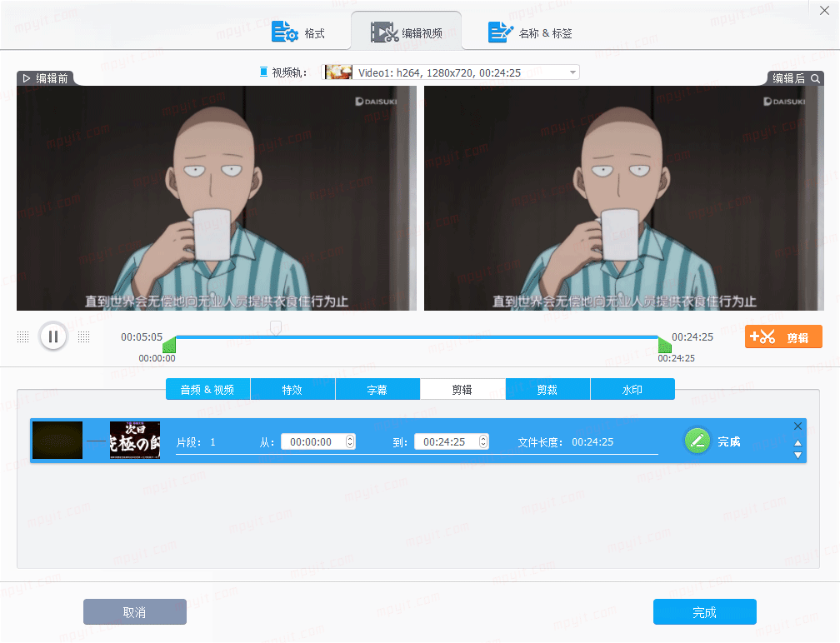Click the 编辑前 play icon
Image resolution: width=840 pixels, height=643 pixels.
(x=27, y=78)
